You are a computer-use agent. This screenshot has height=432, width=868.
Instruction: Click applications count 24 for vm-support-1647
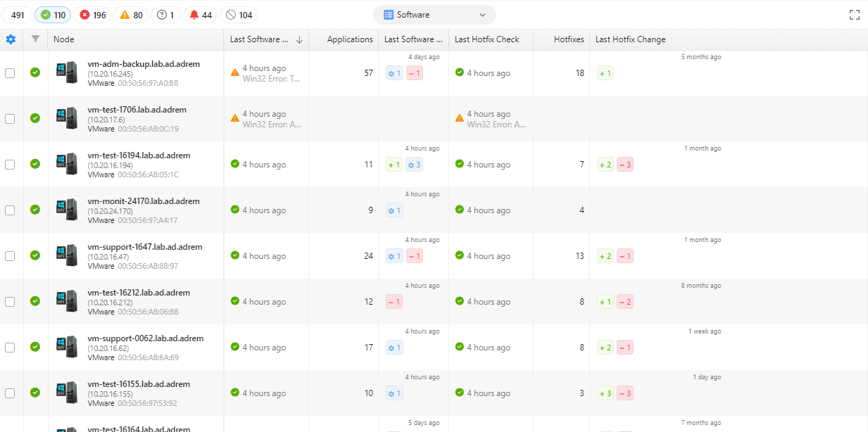pyautogui.click(x=368, y=256)
